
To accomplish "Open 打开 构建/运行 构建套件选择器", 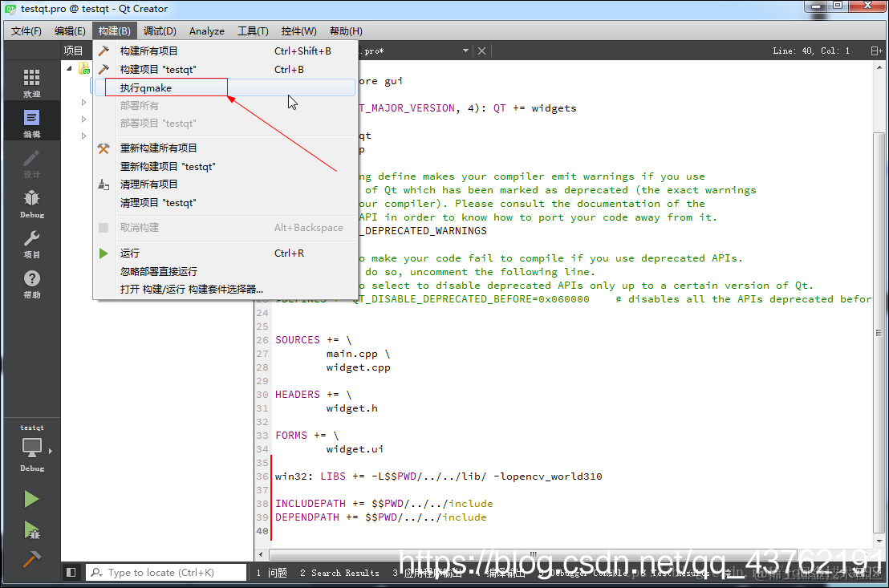I will pos(225,289).
